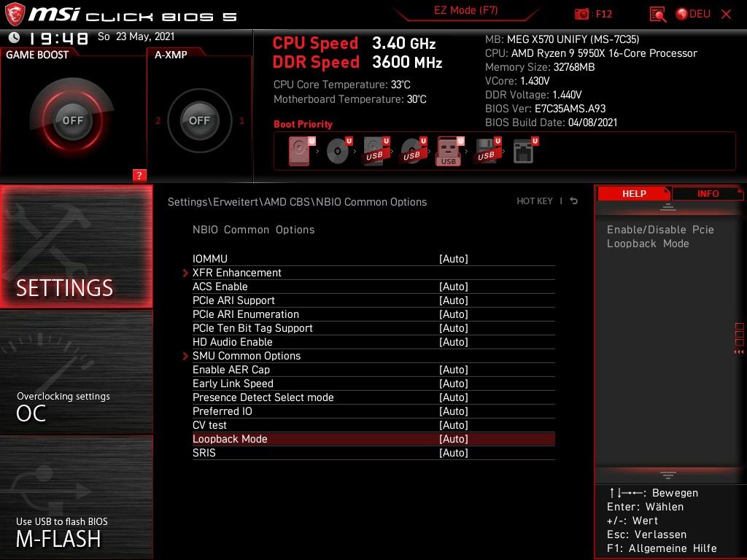This screenshot has width=747, height=560.
Task: Click the date So 23 May, 2021
Action: pos(136,36)
